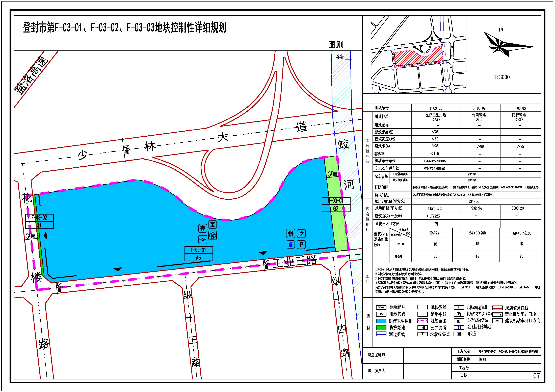This screenshot has width=555, height=392.
Task: Click the medical sewage treatment station map icon
Action: 213,225
